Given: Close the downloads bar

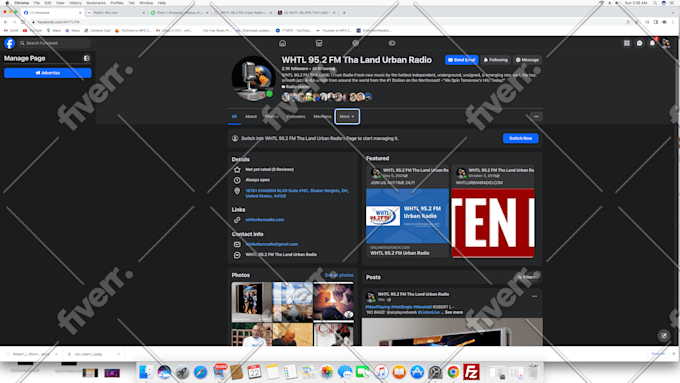Looking at the screenshot, I should click(x=673, y=354).
